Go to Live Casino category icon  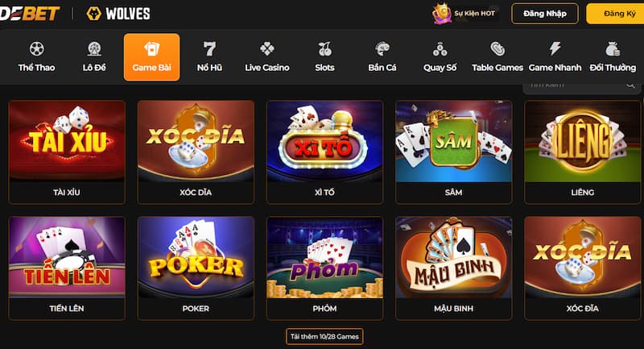(x=267, y=49)
